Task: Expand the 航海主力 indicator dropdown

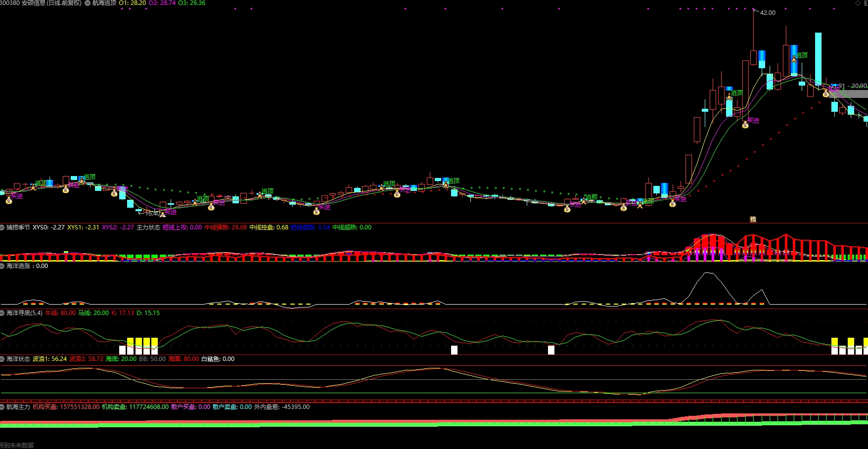Action: pyautogui.click(x=2, y=407)
